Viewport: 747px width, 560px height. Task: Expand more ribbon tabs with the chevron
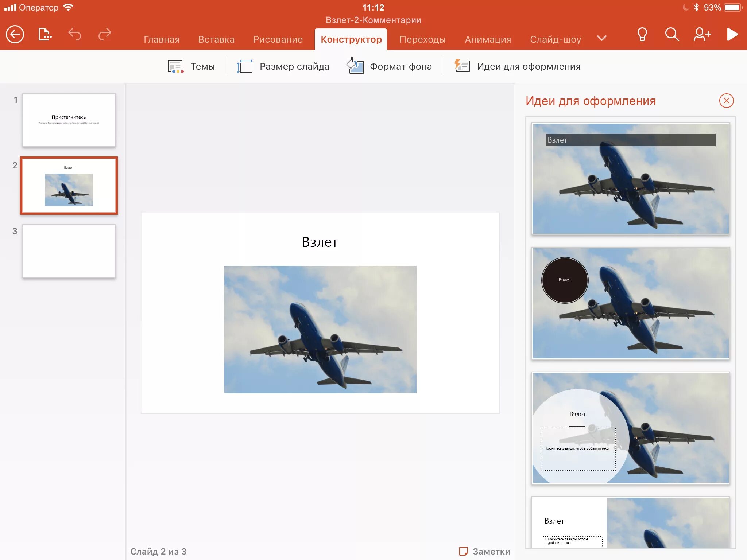click(602, 38)
